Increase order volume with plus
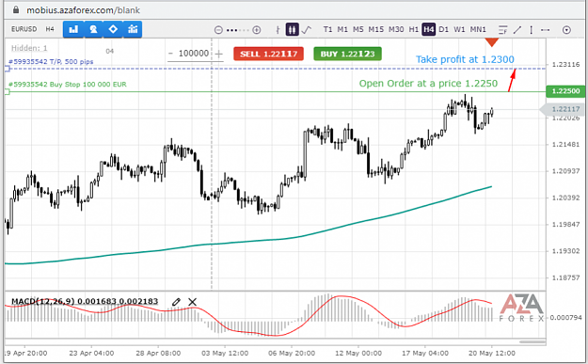588x364 pixels. coord(219,54)
